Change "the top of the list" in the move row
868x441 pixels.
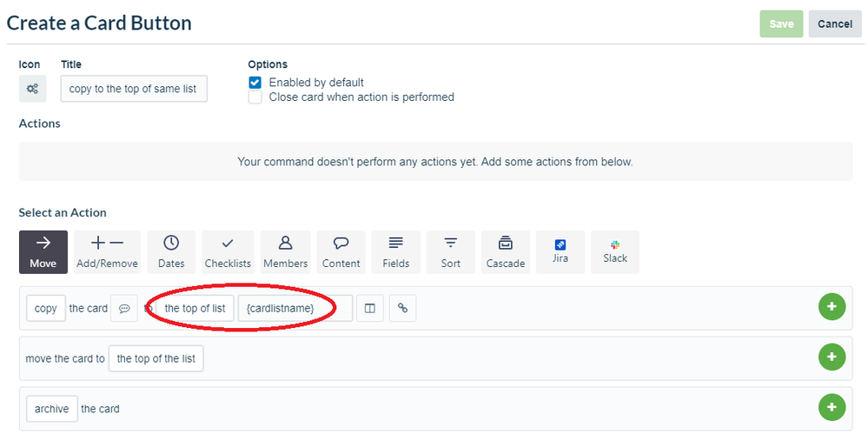(x=156, y=358)
